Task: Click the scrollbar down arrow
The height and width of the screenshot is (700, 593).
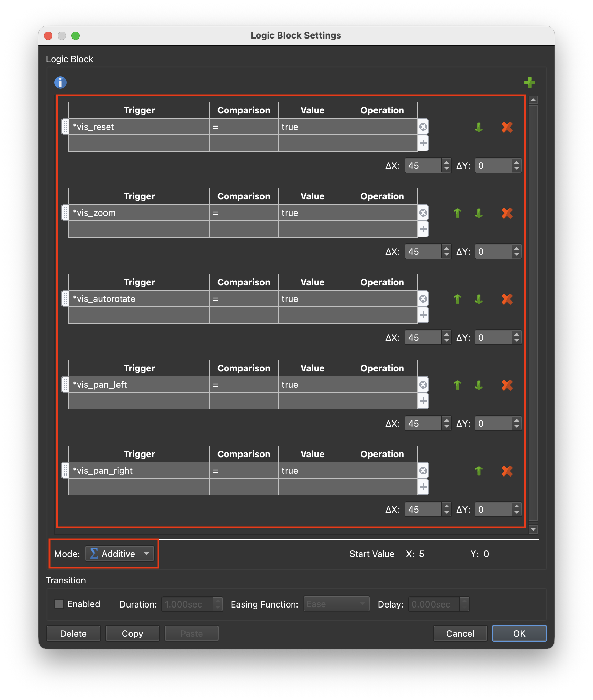Action: click(533, 529)
